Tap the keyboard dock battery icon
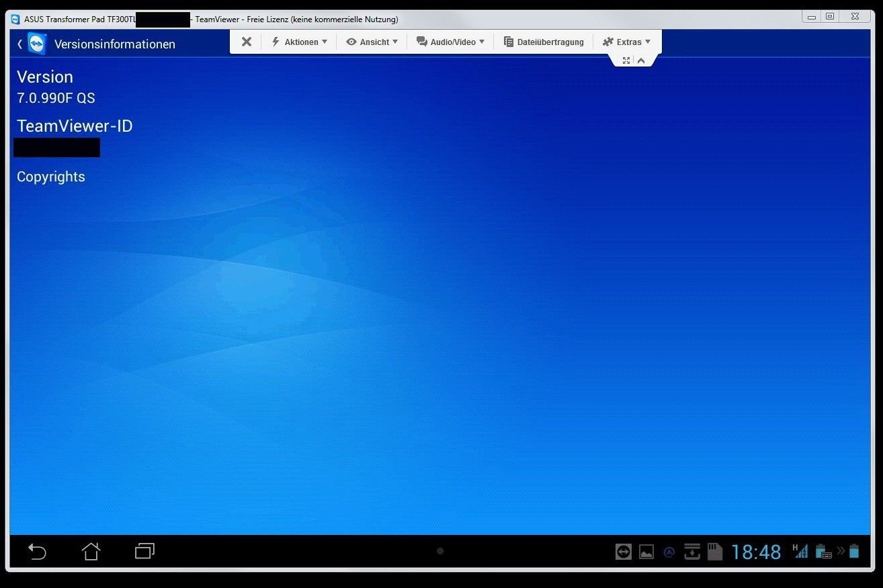This screenshot has height=588, width=883. tap(824, 552)
